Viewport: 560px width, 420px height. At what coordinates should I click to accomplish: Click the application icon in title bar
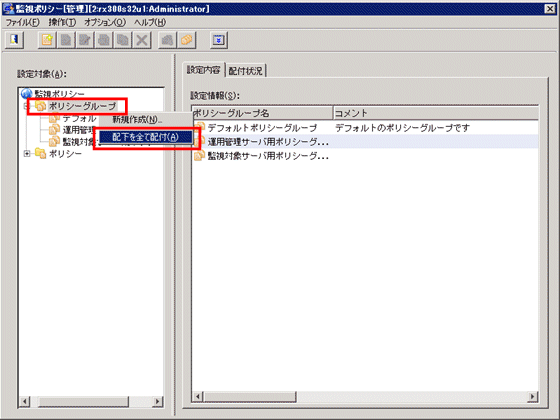point(8,9)
